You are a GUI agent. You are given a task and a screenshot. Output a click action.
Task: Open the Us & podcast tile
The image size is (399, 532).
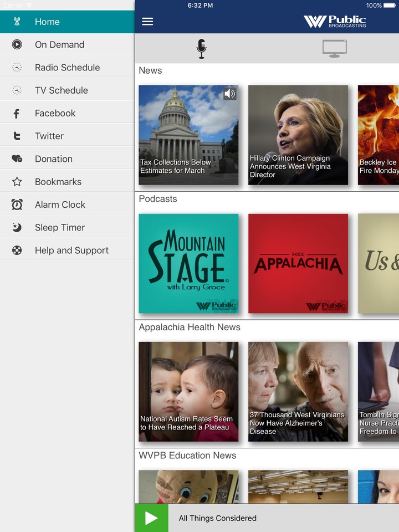378,263
